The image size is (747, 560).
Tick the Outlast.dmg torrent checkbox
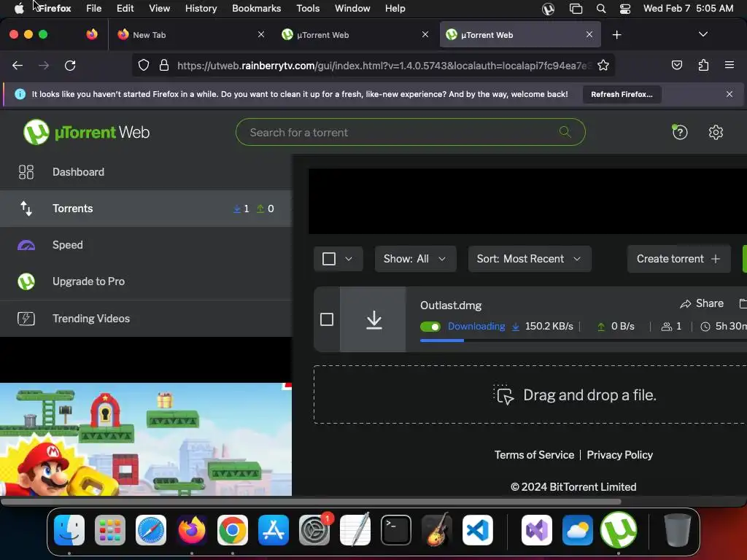click(327, 319)
